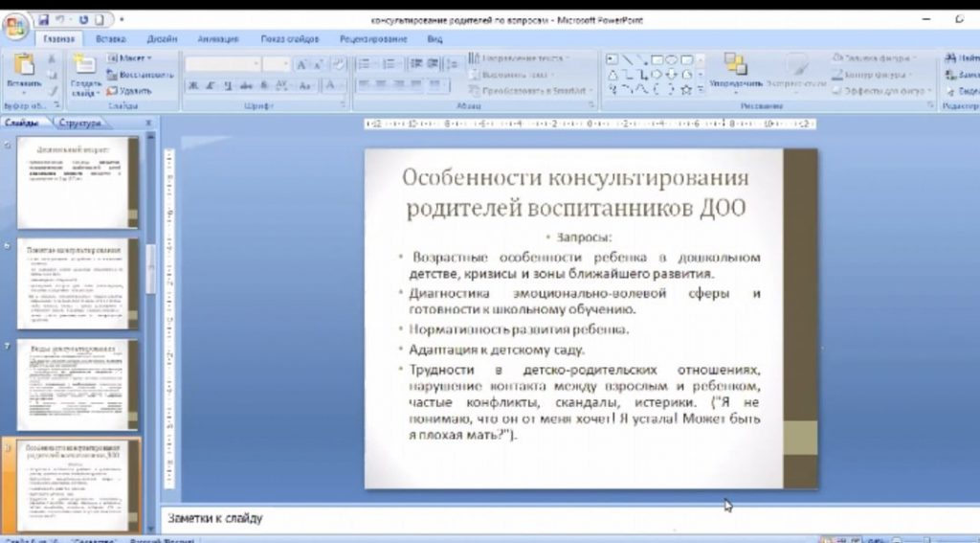
Task: Open the Показ слайдов ribbon tab
Action: coord(289,39)
